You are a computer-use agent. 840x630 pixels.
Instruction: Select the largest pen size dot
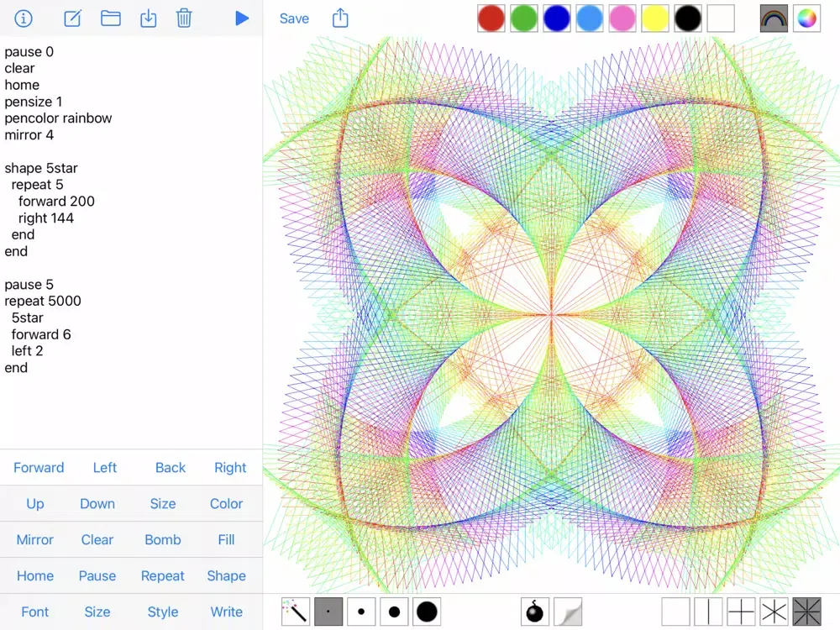tap(427, 612)
